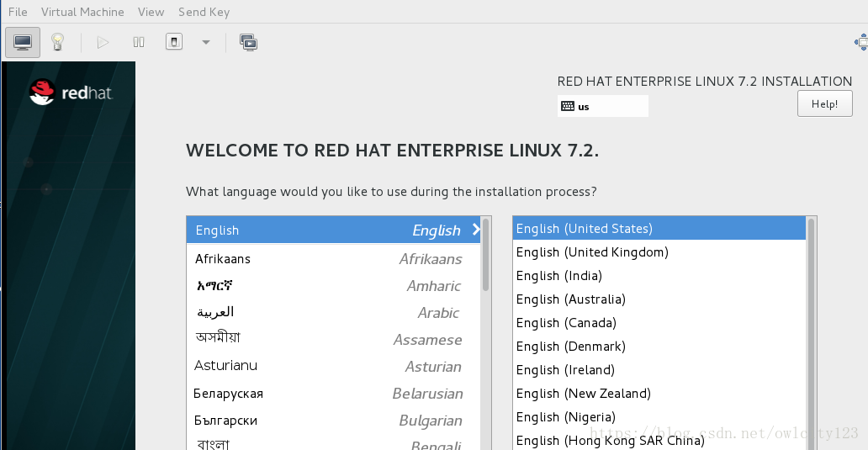Open shutdown options dropdown arrow
The image size is (868, 450).
pos(206,42)
